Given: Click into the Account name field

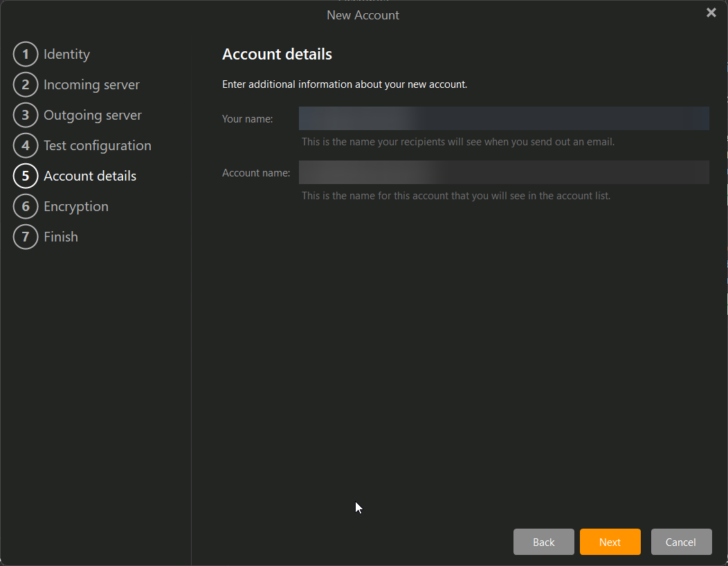Looking at the screenshot, I should pyautogui.click(x=503, y=172).
